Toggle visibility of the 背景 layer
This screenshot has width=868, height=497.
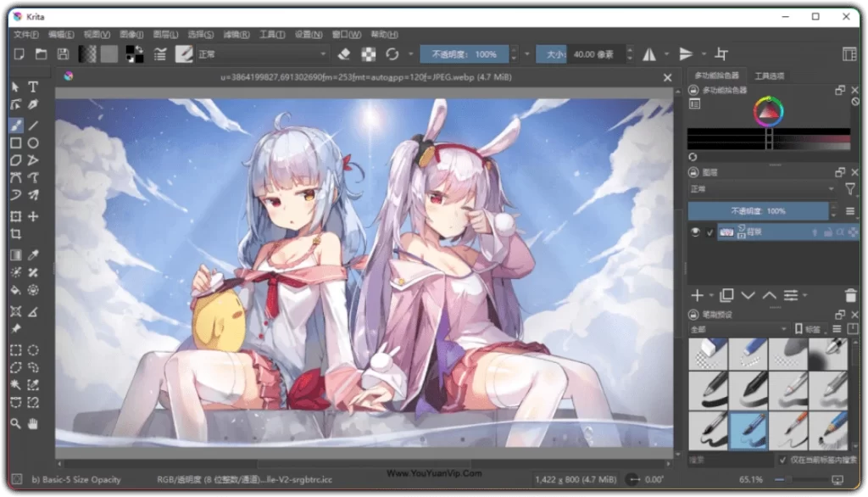tap(696, 232)
